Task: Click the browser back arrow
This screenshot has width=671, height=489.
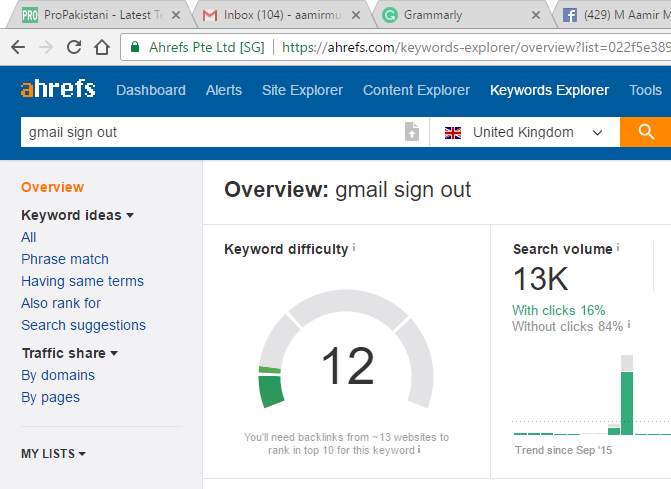Action: click(x=18, y=47)
